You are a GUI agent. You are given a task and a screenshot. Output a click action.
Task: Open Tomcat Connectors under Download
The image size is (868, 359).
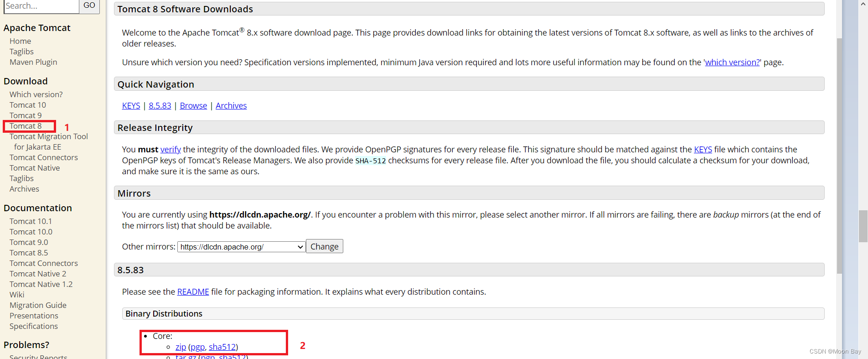pos(44,157)
